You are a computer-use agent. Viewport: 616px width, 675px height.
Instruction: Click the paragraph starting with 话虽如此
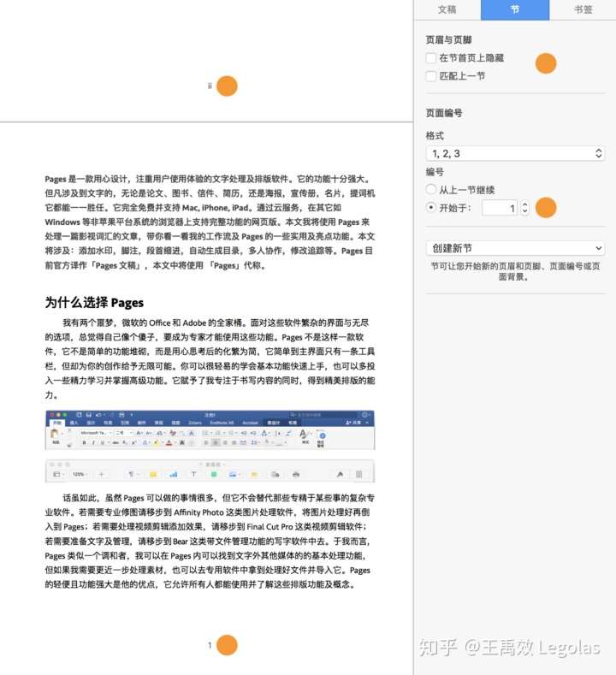pos(210,542)
